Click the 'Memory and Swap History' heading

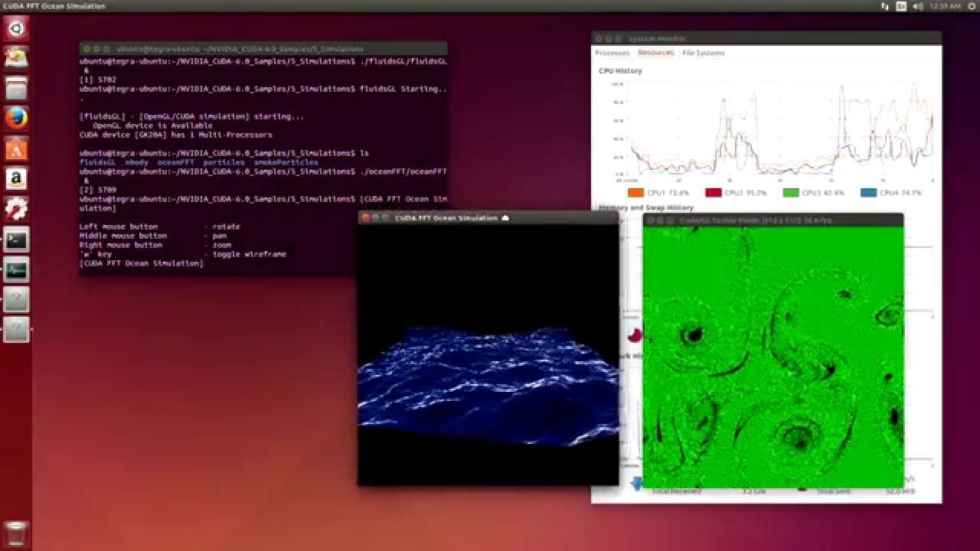[x=646, y=207]
